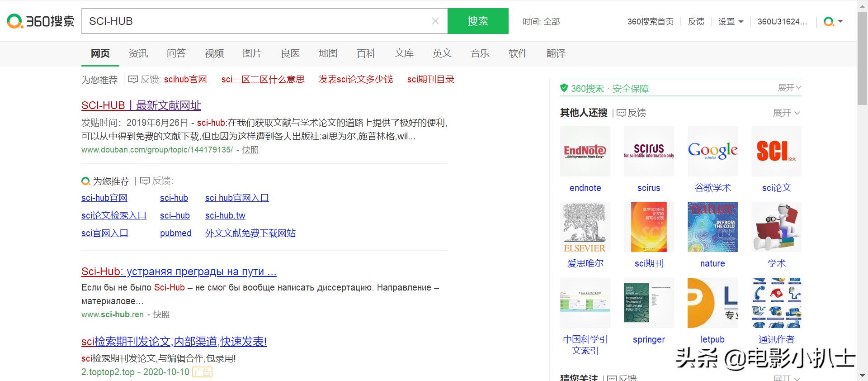This screenshot has height=381, width=868.
Task: Open the Elsevier 爱思唯尔 thumbnail
Action: pos(585,227)
